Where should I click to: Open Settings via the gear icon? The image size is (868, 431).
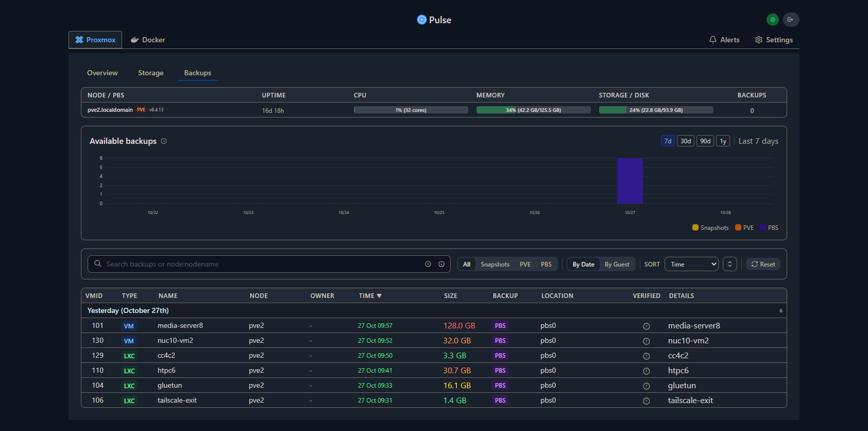tap(759, 40)
